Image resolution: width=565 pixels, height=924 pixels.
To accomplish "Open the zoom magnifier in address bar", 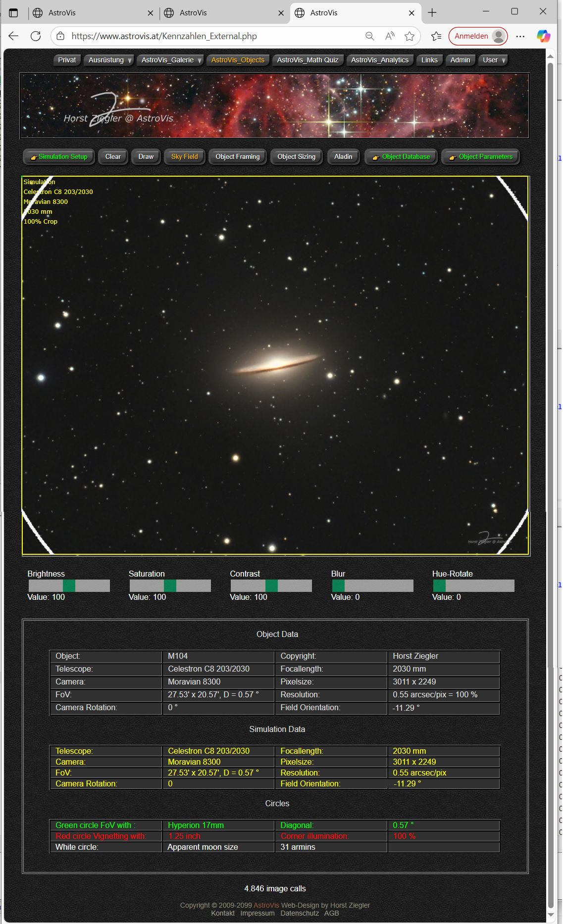I will [369, 36].
